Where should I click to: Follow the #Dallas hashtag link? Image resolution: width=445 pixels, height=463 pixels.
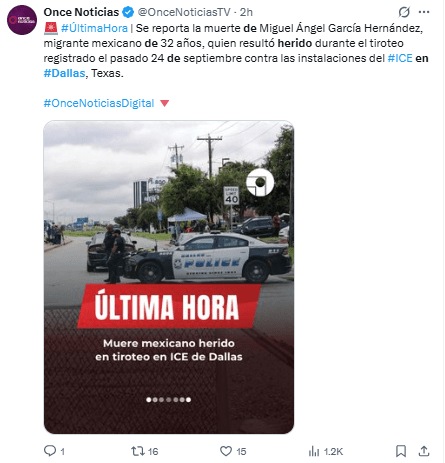pyautogui.click(x=64, y=73)
